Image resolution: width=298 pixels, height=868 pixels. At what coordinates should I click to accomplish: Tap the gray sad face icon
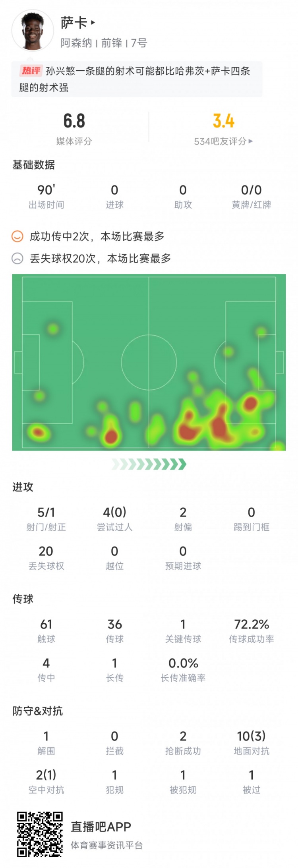[17, 259]
